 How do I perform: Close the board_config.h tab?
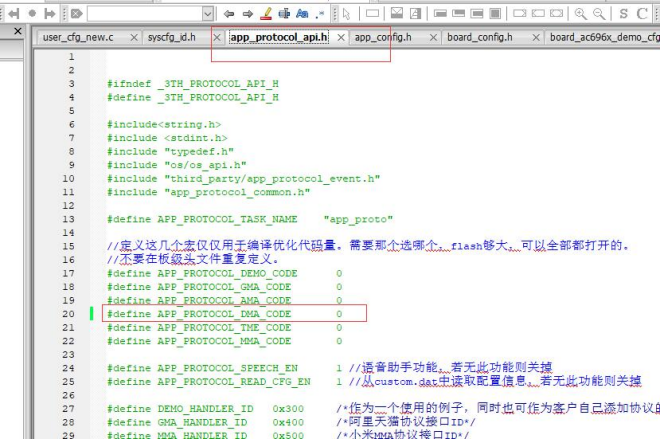(x=536, y=37)
